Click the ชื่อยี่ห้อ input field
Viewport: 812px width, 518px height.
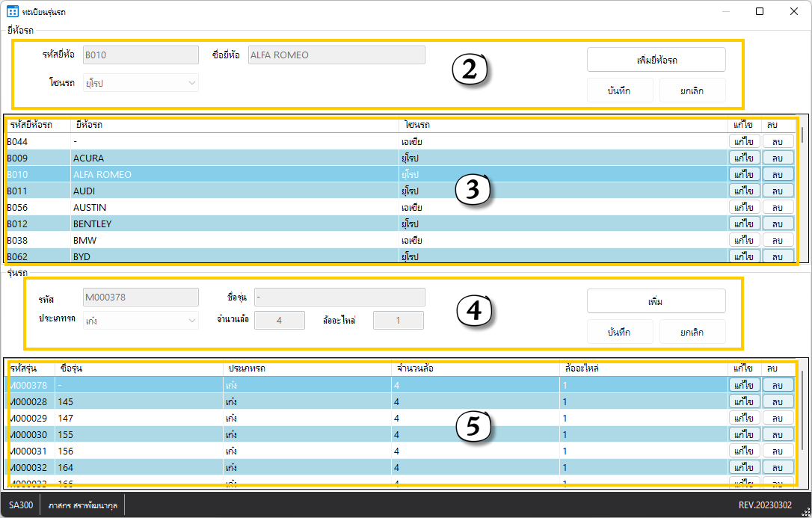[x=336, y=55]
